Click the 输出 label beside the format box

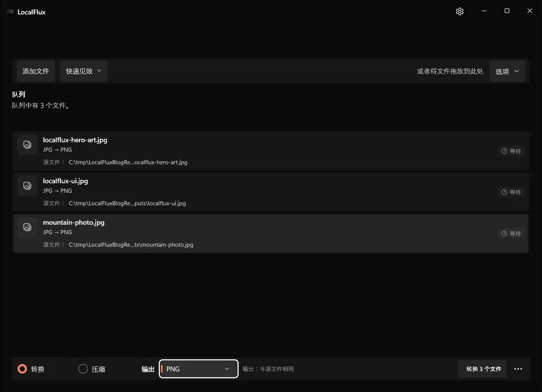point(148,369)
